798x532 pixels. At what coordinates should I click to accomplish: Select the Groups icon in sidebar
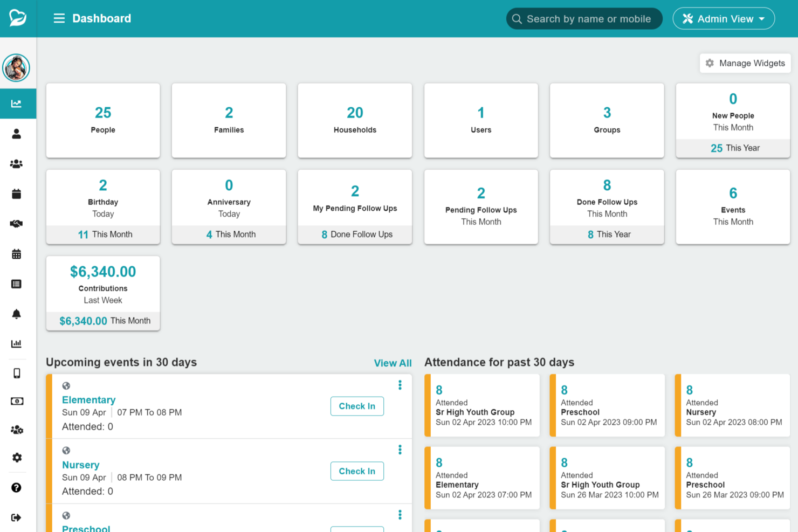pos(16,163)
